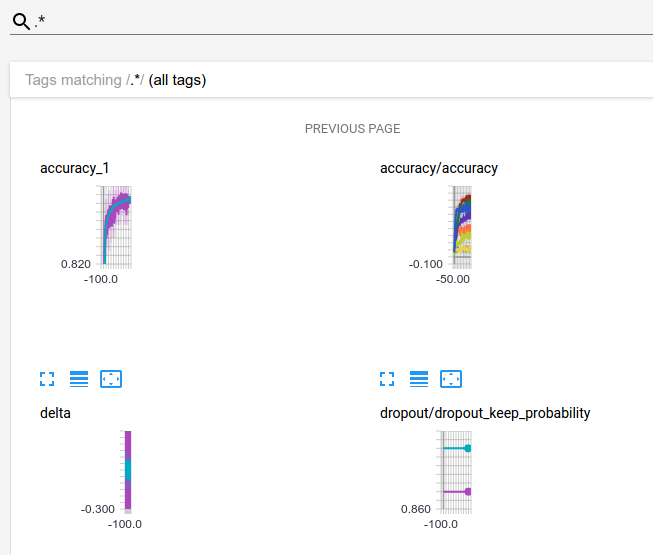
Task: Collapse the 'Tags matching' all tags header
Action: click(x=331, y=80)
